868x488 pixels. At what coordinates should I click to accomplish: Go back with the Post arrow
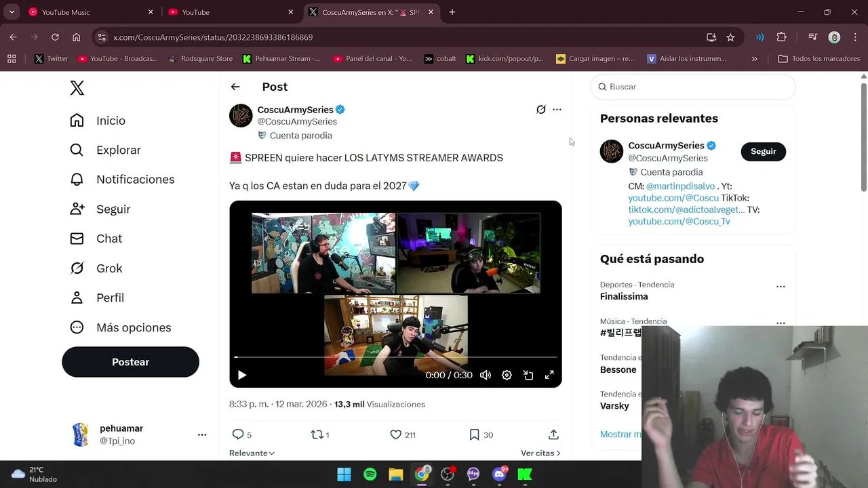point(235,87)
